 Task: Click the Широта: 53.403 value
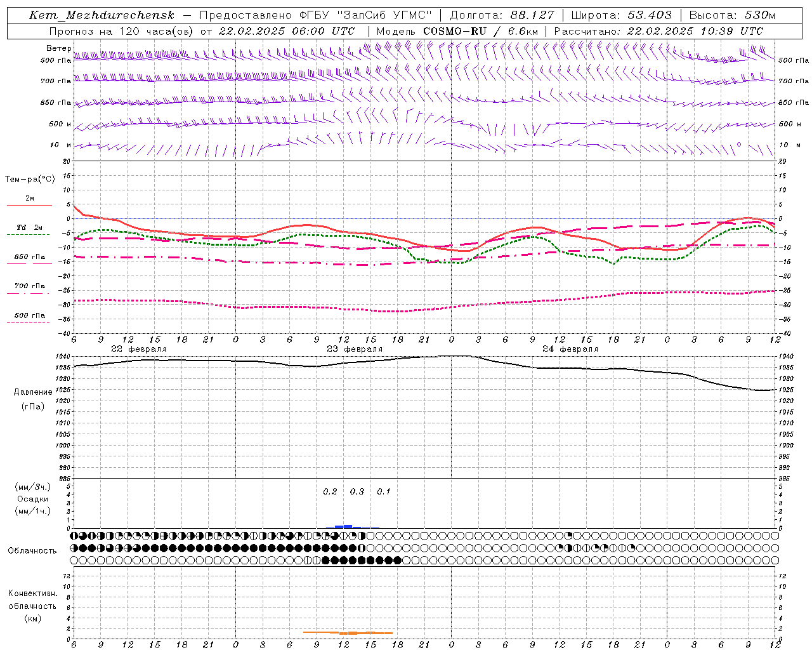(621, 15)
